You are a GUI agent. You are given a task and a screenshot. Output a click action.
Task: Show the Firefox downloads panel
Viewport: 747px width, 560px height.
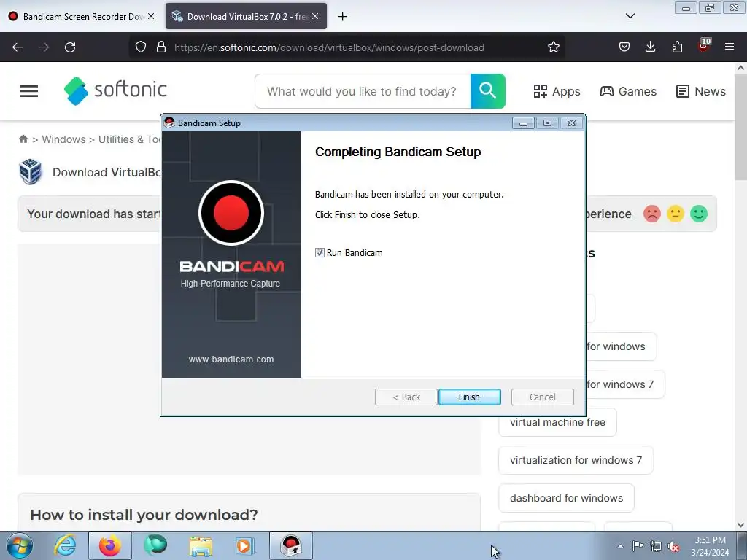(x=650, y=47)
